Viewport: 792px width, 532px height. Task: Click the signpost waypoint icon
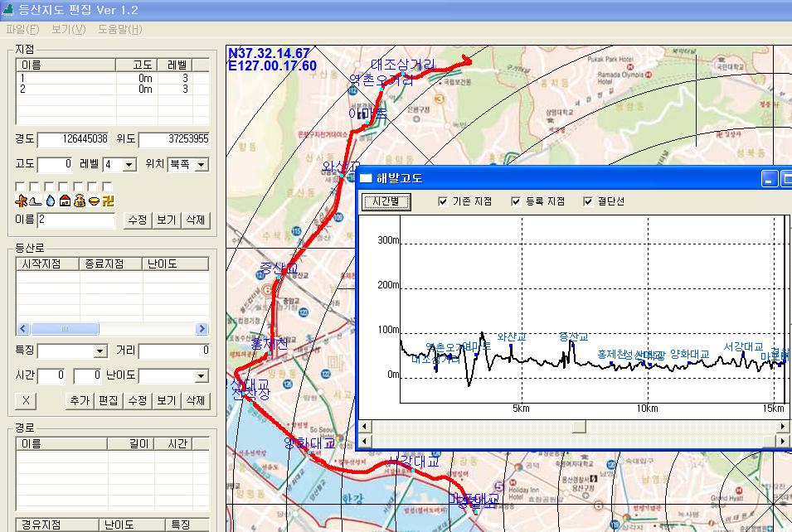tap(21, 201)
